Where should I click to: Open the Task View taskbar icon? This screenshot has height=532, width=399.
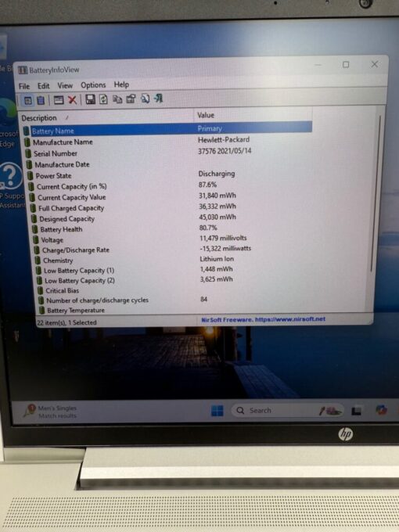[x=356, y=412]
